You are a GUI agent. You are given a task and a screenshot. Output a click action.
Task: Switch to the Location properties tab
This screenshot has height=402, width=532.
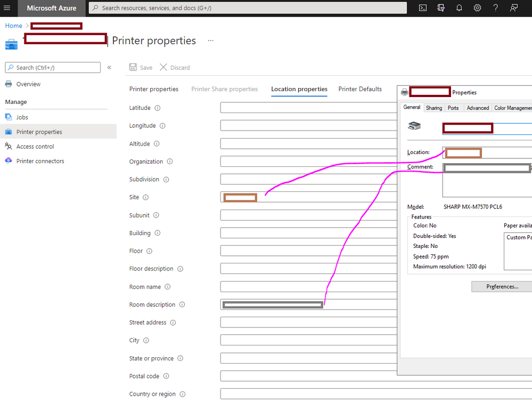point(299,89)
